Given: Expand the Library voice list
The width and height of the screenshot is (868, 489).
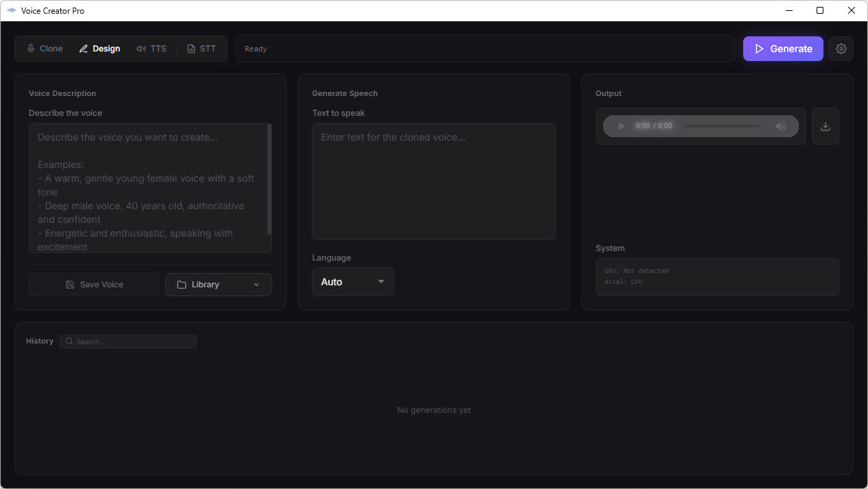Looking at the screenshot, I should [x=256, y=284].
